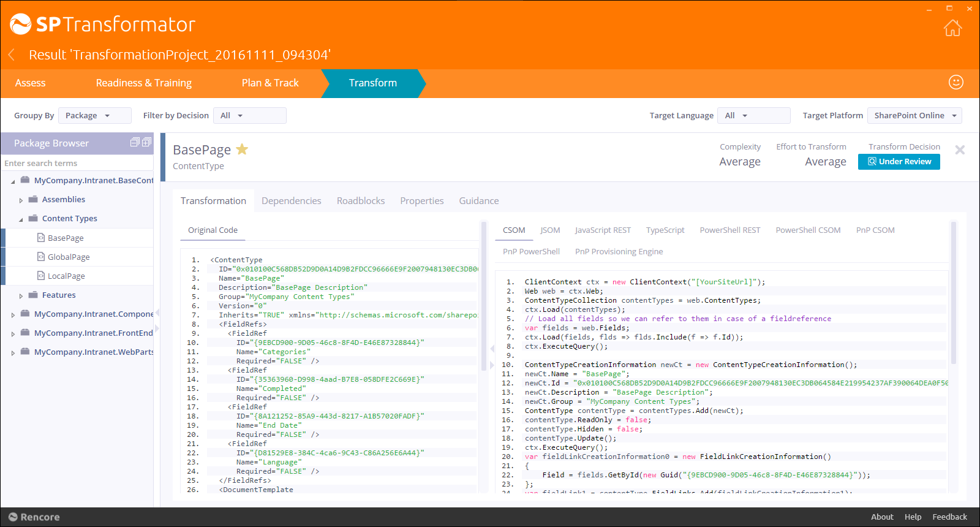This screenshot has height=527, width=980.
Task: Go to the home screen icon
Action: click(x=952, y=28)
